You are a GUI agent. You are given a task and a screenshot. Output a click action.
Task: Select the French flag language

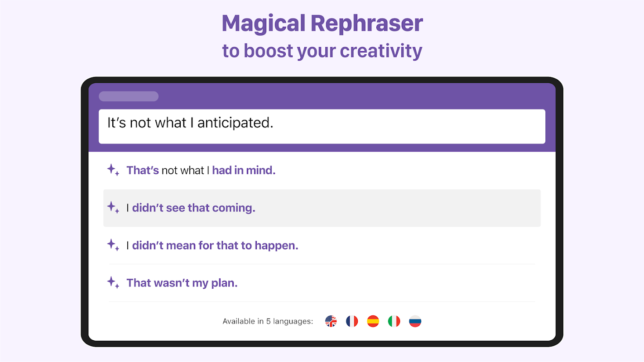(x=352, y=321)
